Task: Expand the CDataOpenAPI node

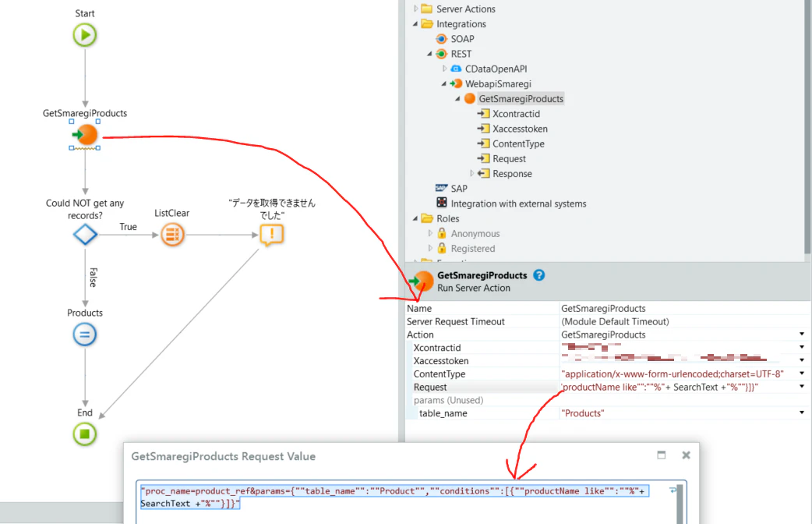Action: (x=444, y=69)
